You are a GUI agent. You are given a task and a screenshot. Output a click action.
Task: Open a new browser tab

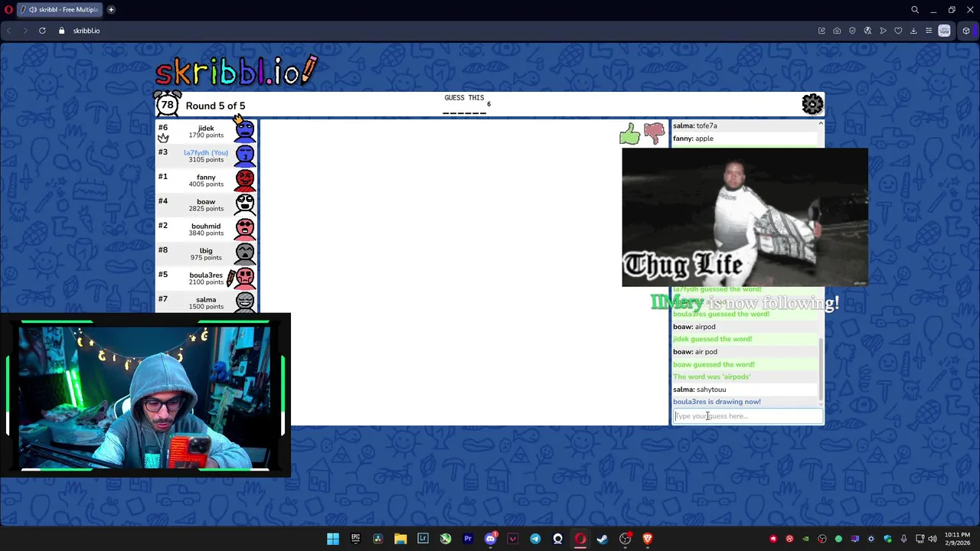(x=111, y=10)
